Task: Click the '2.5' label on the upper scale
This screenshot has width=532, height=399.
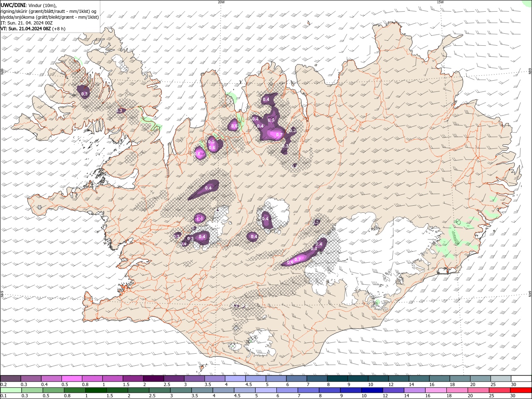Action: (167, 384)
